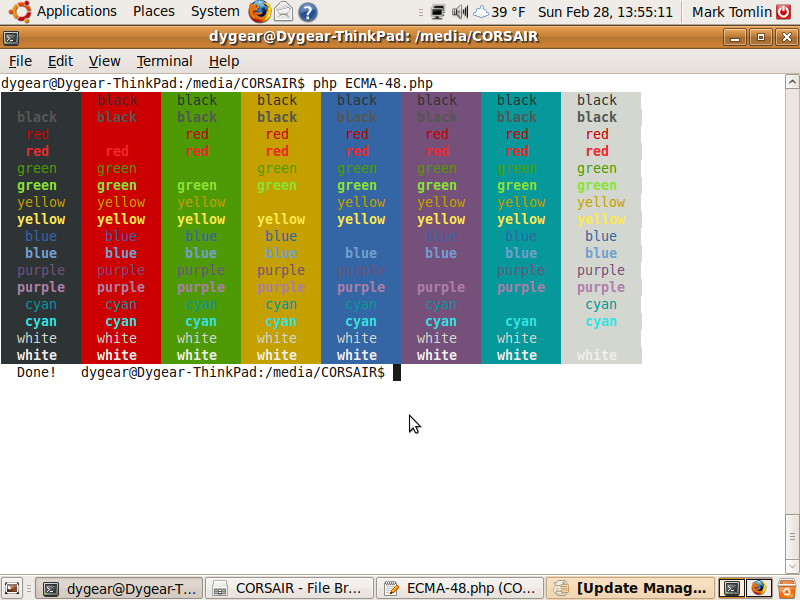Click bold 'purple' text in black column
The width and height of the screenshot is (800, 600).
click(x=41, y=287)
